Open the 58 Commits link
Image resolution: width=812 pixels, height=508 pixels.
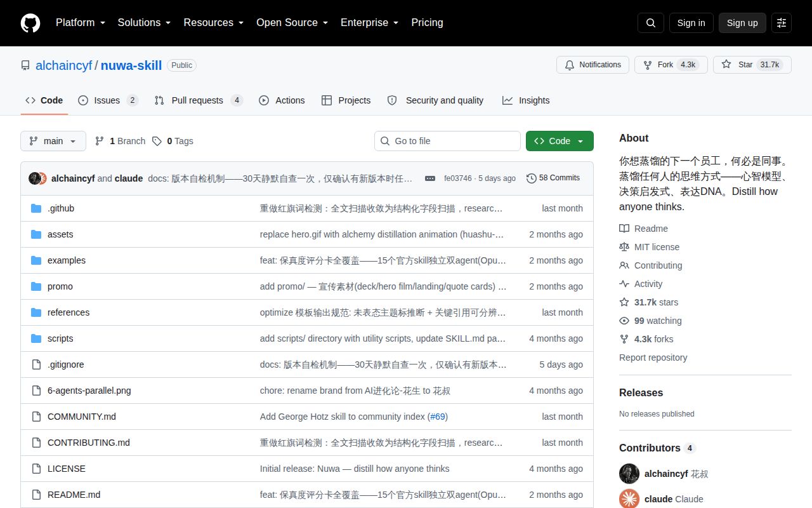point(553,178)
